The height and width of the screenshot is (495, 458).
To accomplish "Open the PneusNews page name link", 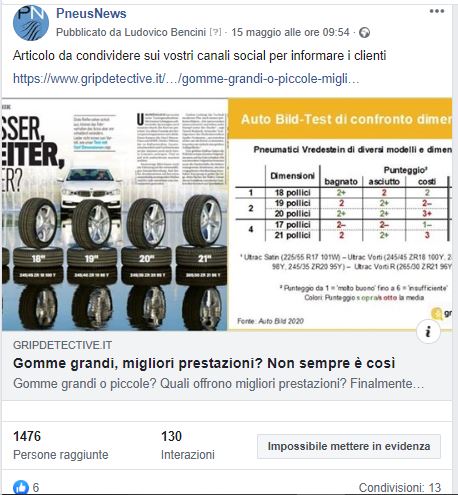I will [x=91, y=13].
